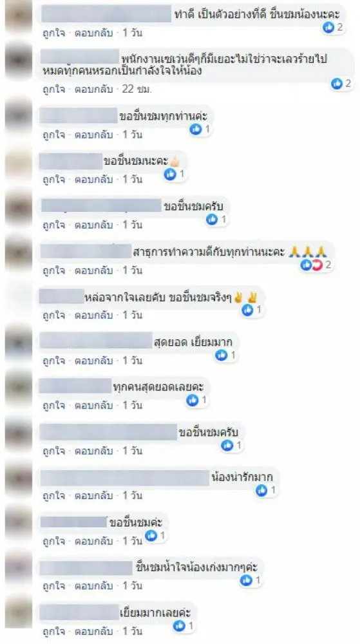This screenshot has width=360, height=644.
Task: Click like reaction on 'น้องน่ารักมาก' comment
Action: tap(261, 490)
